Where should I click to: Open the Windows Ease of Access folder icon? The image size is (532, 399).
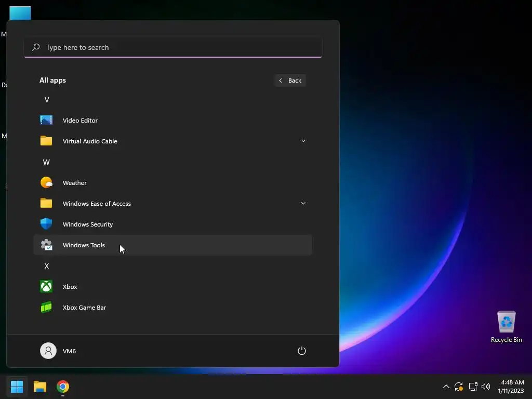46,203
